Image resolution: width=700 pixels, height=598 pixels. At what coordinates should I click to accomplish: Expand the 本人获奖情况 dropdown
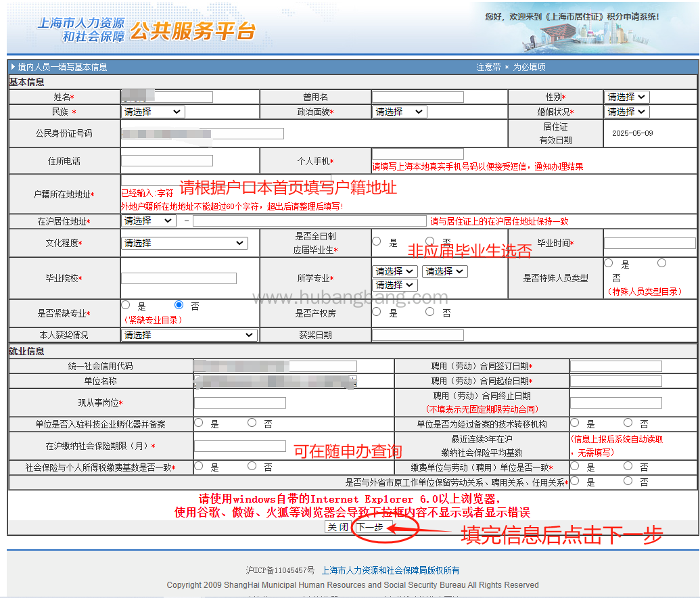[x=187, y=335]
